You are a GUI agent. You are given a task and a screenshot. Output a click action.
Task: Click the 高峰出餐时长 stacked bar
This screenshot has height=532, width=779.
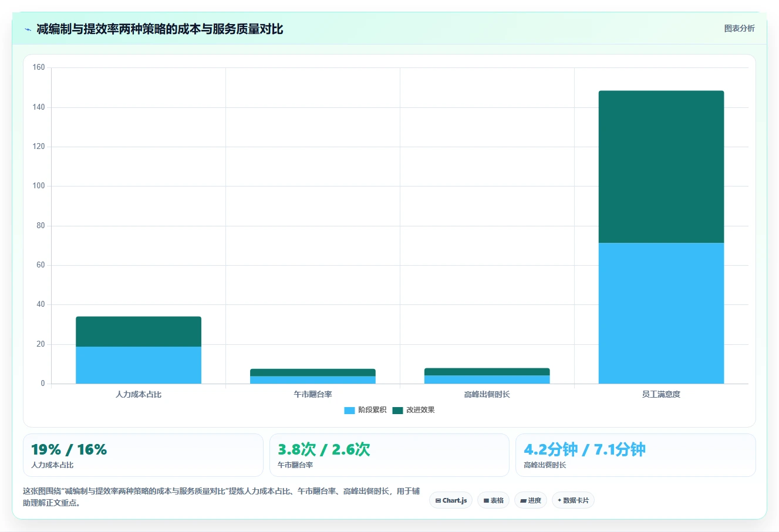click(x=487, y=376)
